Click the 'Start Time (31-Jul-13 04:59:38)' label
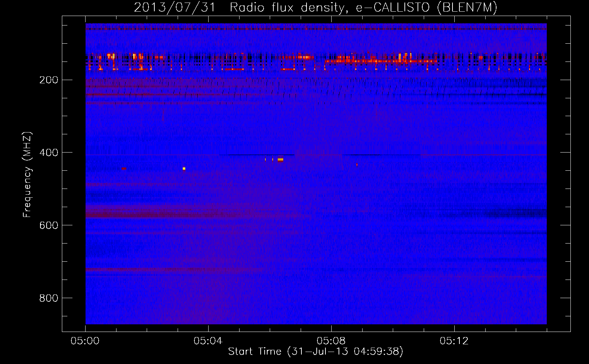The height and width of the screenshot is (364, 589). [x=316, y=352]
